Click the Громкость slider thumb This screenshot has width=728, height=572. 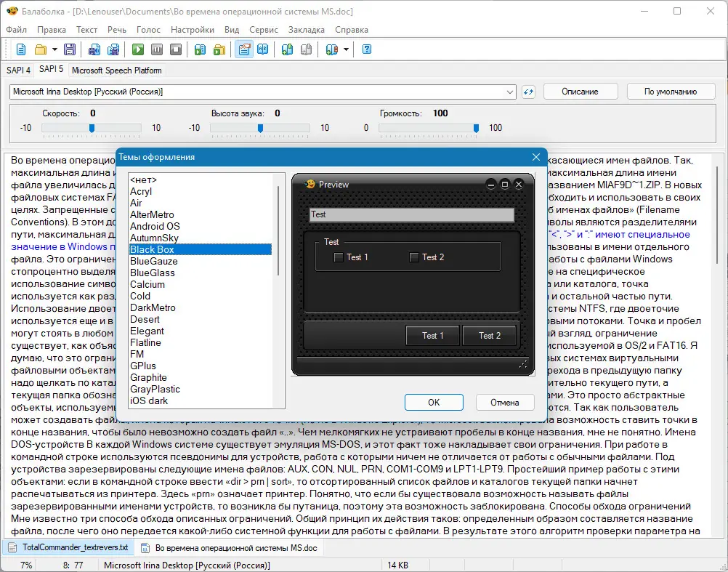point(476,128)
